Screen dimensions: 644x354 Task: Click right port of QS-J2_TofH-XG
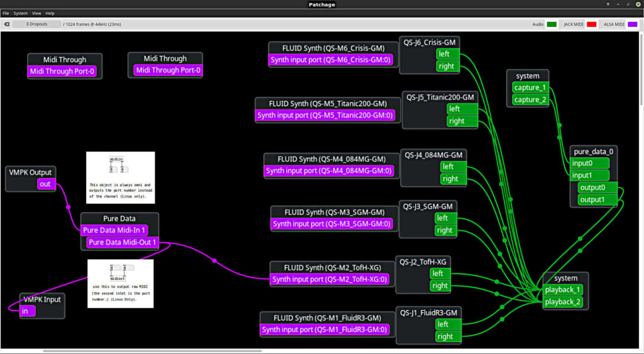440,286
